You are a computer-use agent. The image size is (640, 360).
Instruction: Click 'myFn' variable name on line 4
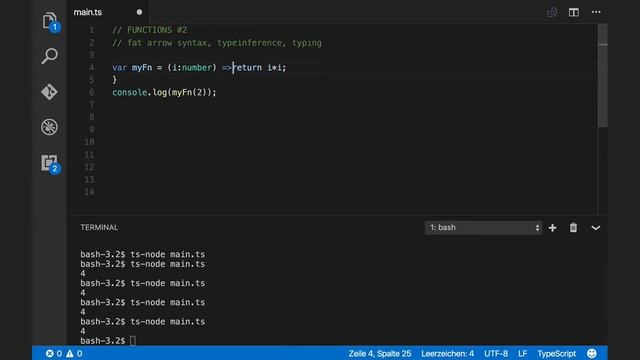click(x=142, y=67)
